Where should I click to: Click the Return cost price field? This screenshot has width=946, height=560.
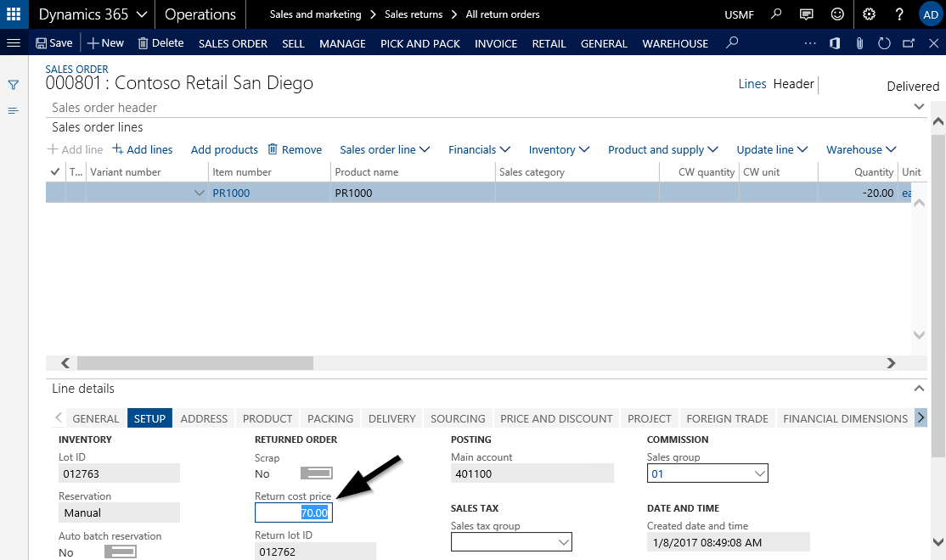pyautogui.click(x=293, y=512)
